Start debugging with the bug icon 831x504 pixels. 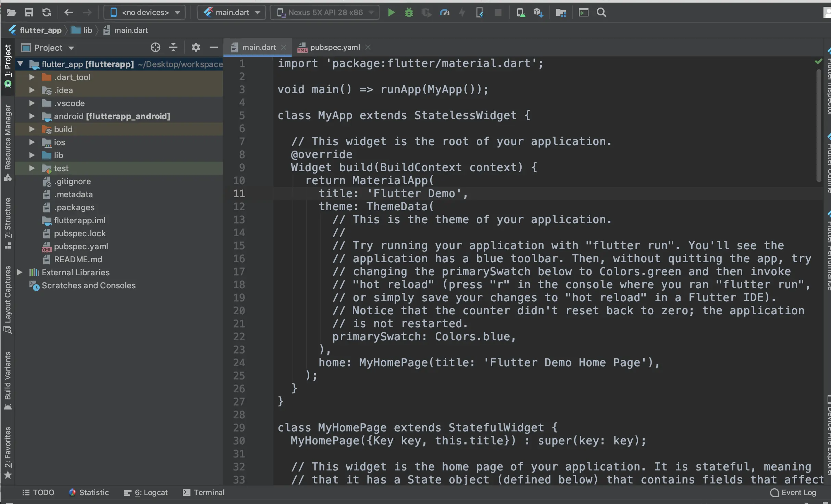point(409,13)
